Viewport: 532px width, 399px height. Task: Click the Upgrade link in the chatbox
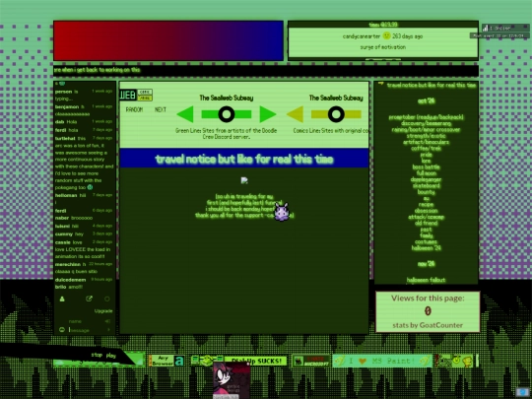pos(103,310)
